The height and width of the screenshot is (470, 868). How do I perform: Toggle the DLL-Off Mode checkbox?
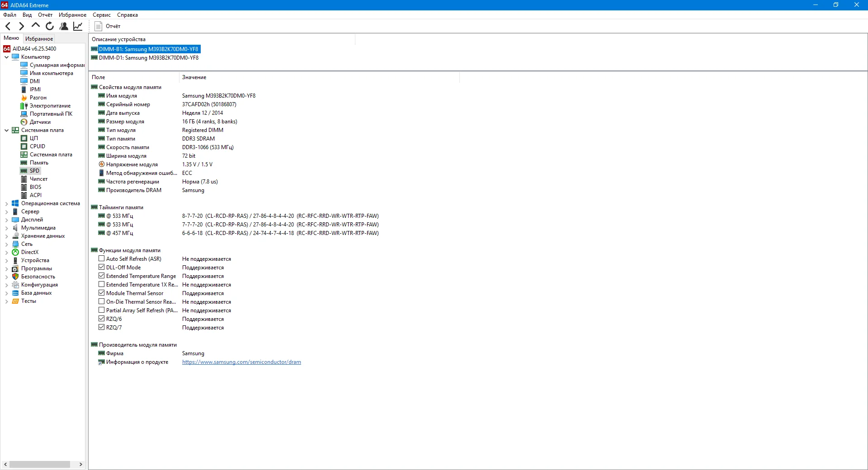click(x=101, y=268)
